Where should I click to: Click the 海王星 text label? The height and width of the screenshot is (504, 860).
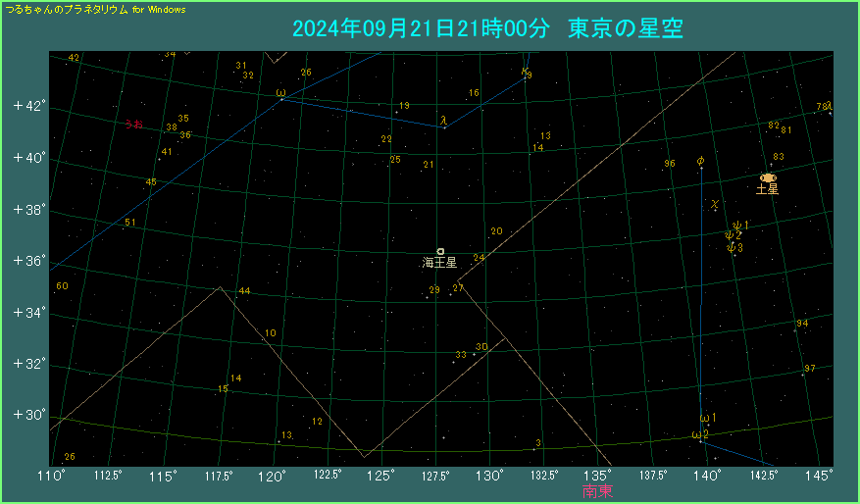click(x=439, y=263)
